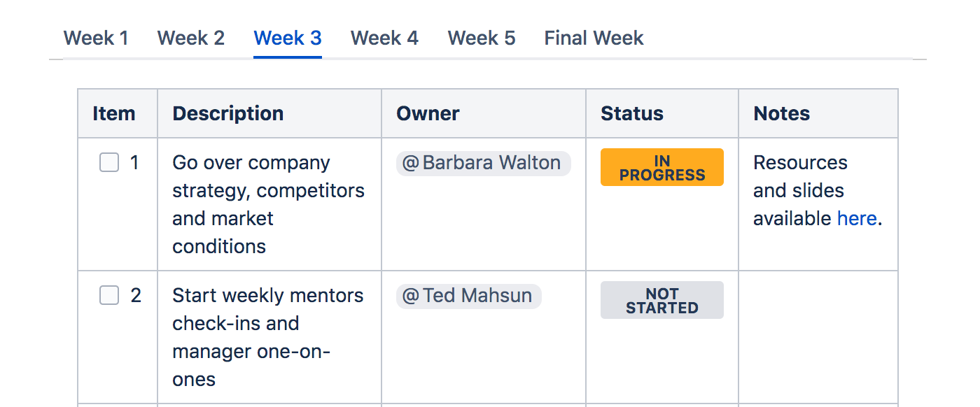The width and height of the screenshot is (980, 407).
Task: Reselect the Week 3 tab
Action: pyautogui.click(x=287, y=38)
